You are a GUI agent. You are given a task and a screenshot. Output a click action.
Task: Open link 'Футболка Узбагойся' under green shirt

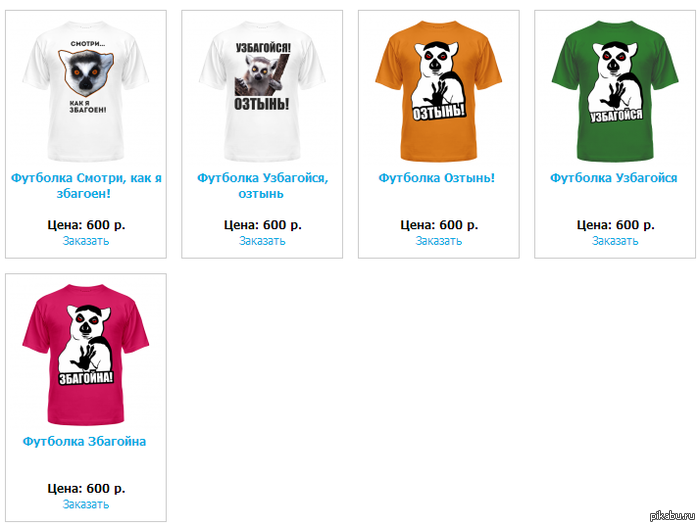pyautogui.click(x=613, y=178)
